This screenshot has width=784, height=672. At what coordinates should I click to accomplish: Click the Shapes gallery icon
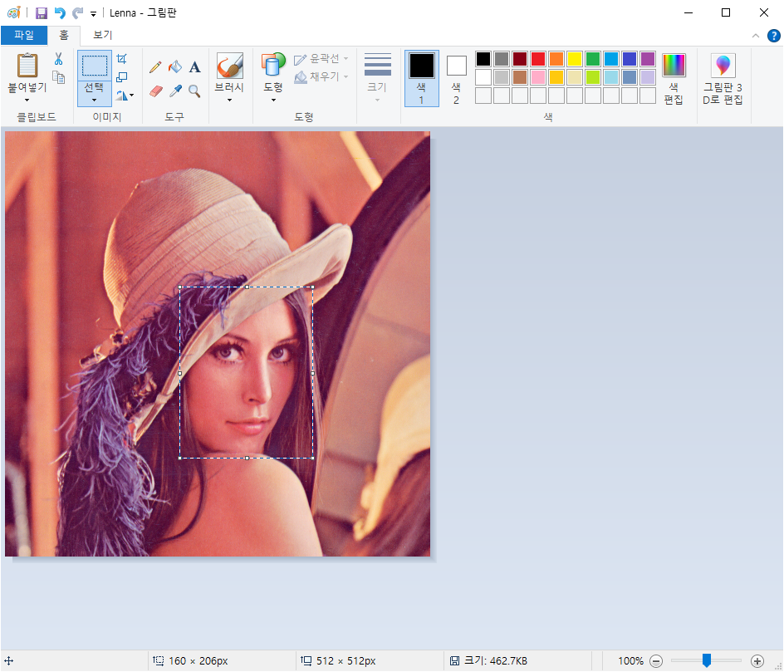tap(273, 66)
